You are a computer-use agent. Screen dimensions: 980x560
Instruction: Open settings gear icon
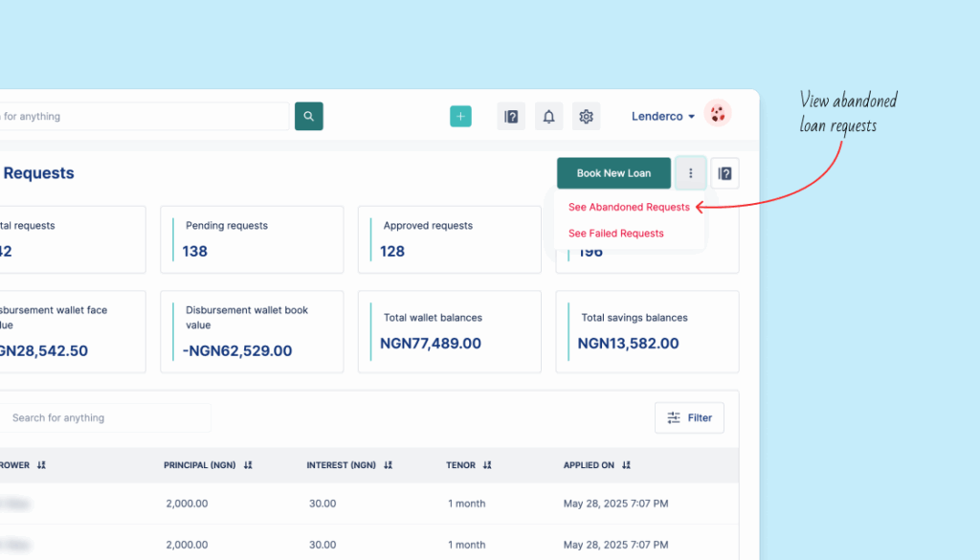point(586,117)
